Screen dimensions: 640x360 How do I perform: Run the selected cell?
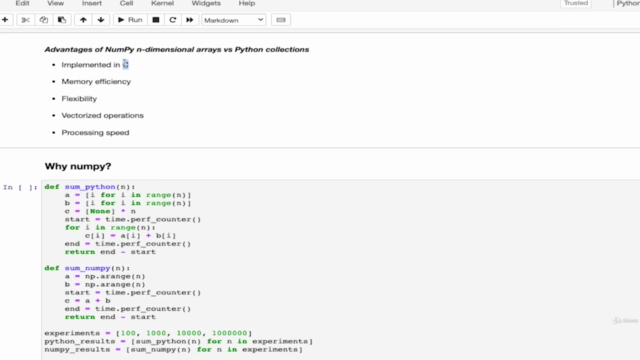click(x=130, y=20)
